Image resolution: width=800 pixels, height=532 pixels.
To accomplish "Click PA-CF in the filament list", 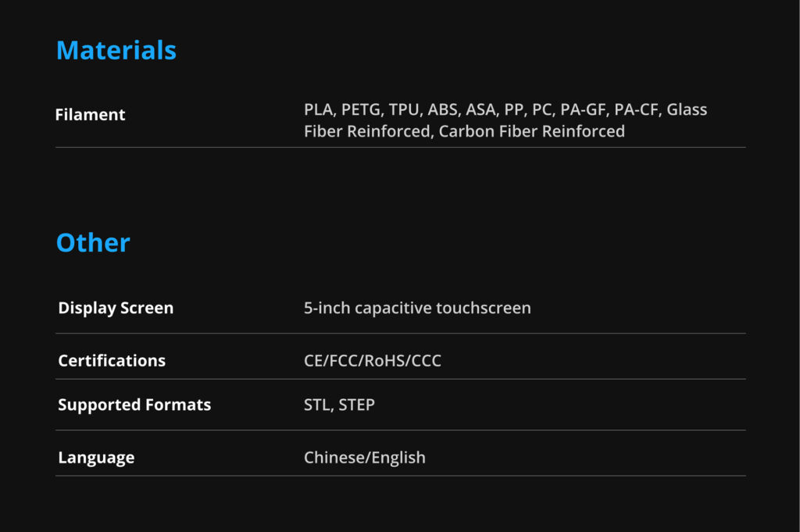I will [637, 109].
